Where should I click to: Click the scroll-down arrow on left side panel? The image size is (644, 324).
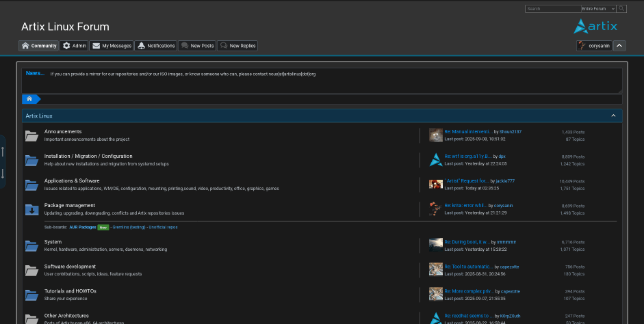[x=3, y=173]
